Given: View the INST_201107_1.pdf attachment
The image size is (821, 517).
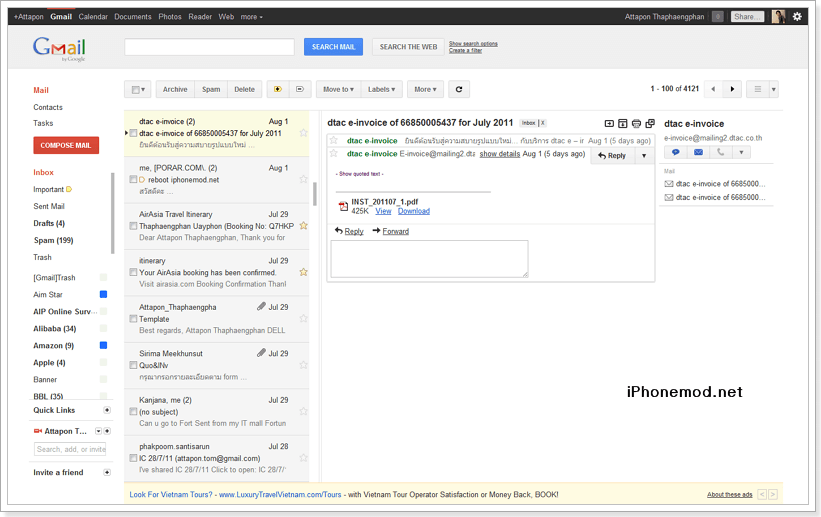Looking at the screenshot, I should pos(383,211).
